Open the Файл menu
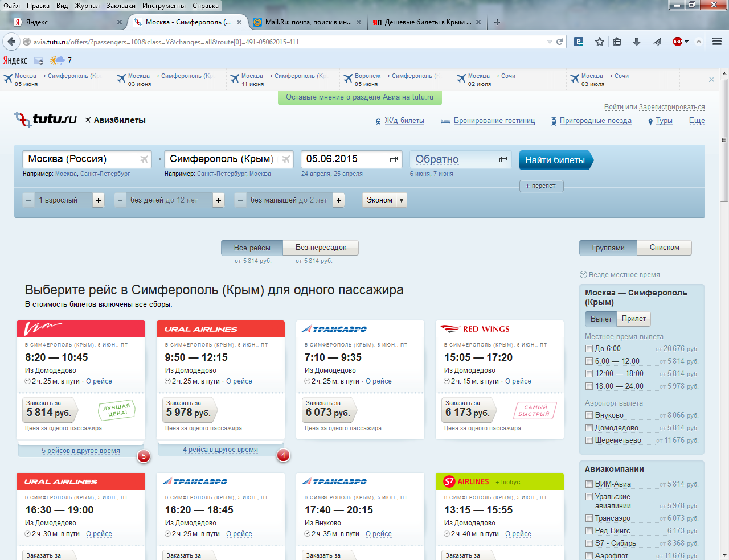Viewport: 729px width, 560px height. coord(11,6)
